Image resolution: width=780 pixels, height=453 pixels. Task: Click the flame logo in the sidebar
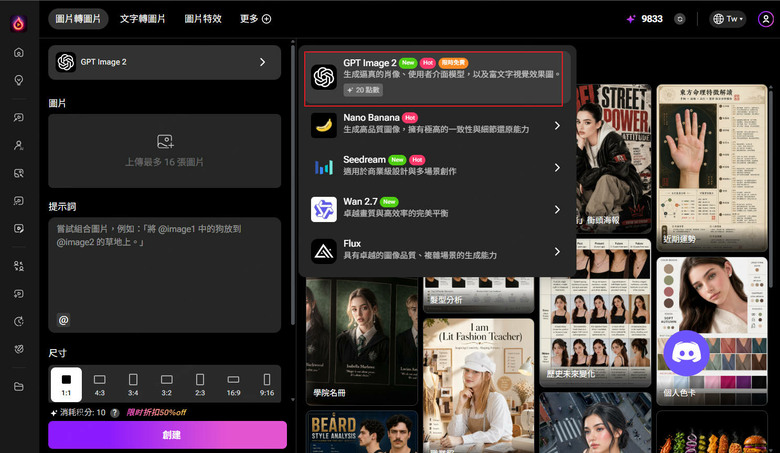click(x=18, y=23)
